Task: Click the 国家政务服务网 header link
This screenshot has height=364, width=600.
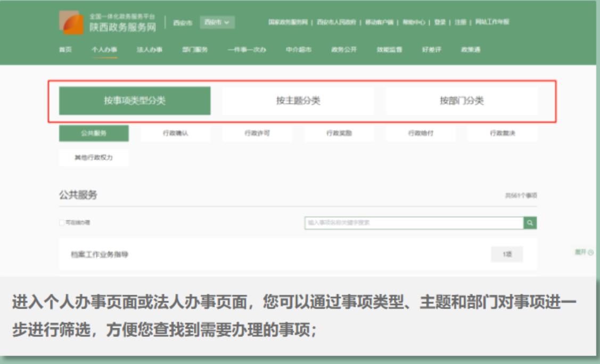Action: [288, 22]
